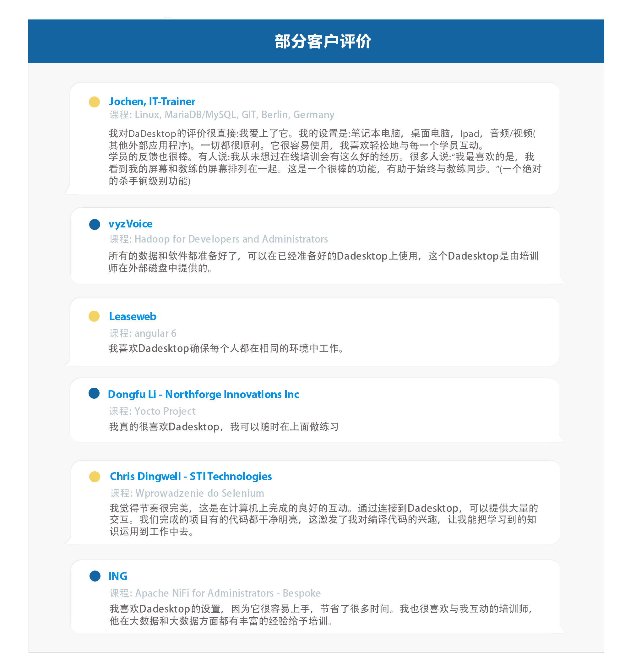
Task: Click course line angular 6
Action: (143, 333)
